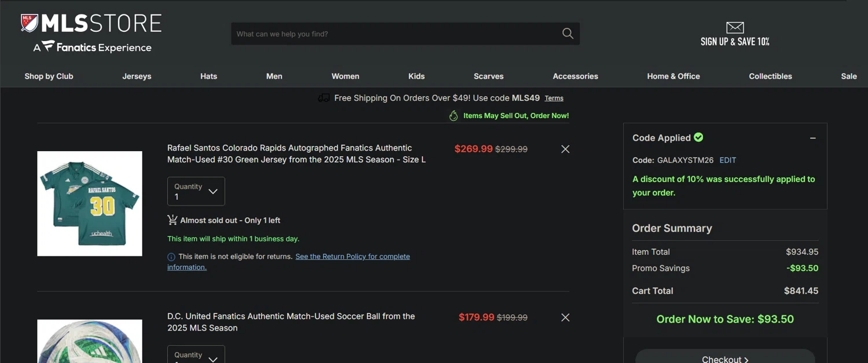This screenshot has height=363, width=868.
Task: Click the flame sell-out icon
Action: (454, 116)
